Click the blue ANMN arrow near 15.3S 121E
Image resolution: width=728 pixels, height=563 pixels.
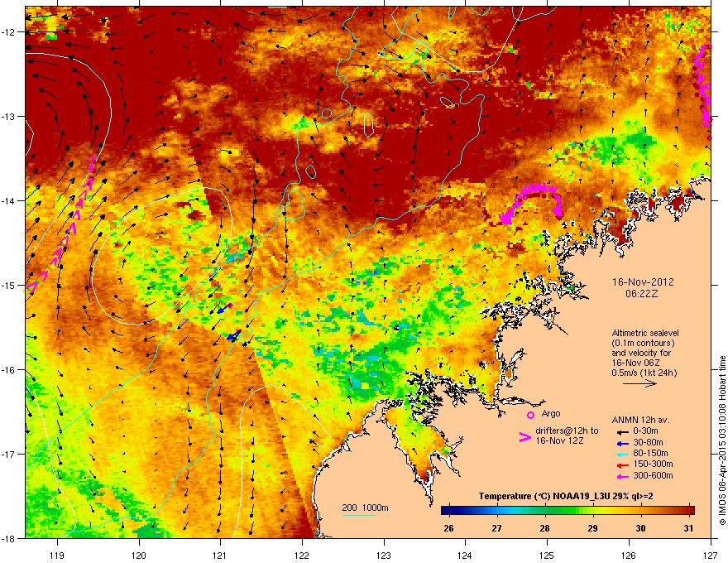(x=224, y=309)
